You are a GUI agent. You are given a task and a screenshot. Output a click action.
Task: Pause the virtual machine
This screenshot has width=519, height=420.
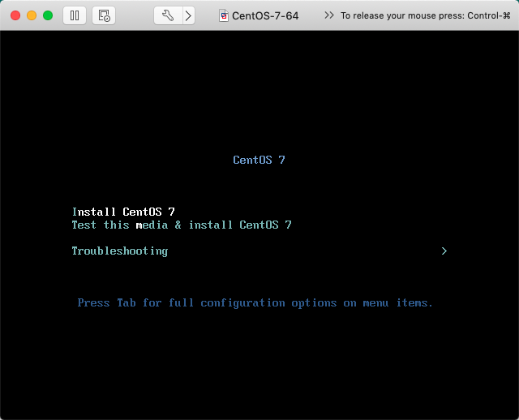(75, 15)
